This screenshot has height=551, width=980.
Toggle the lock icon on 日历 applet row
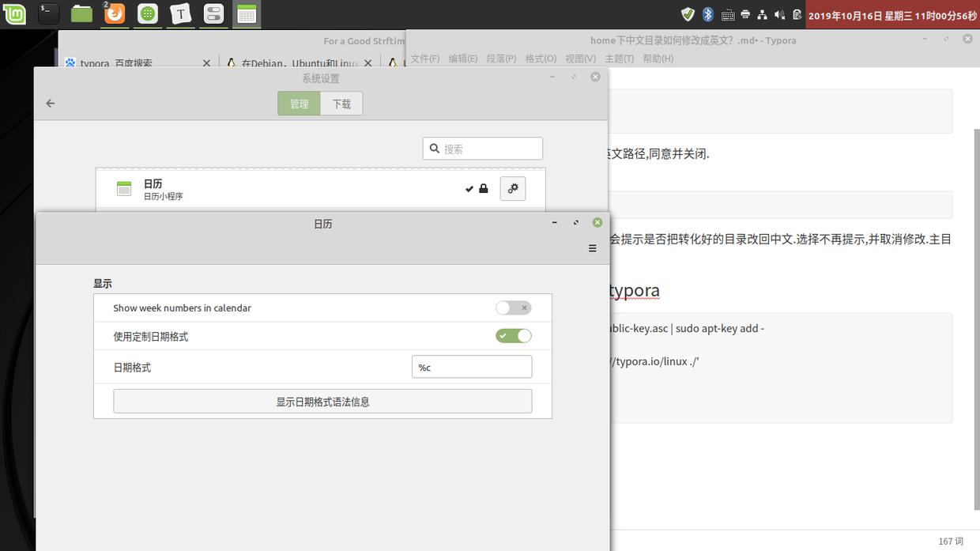point(483,189)
